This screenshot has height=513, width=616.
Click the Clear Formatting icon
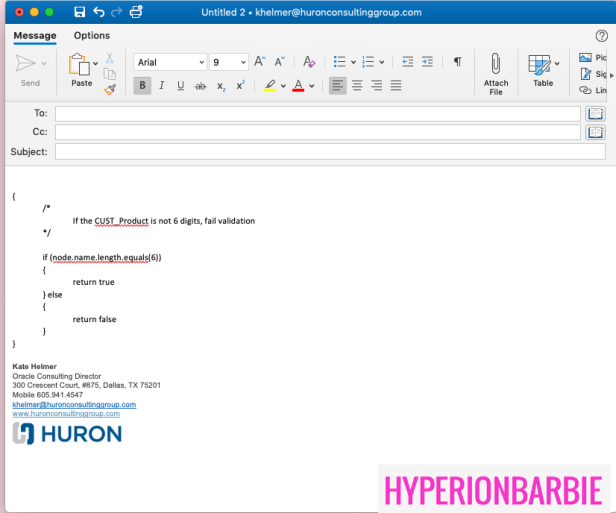[309, 62]
